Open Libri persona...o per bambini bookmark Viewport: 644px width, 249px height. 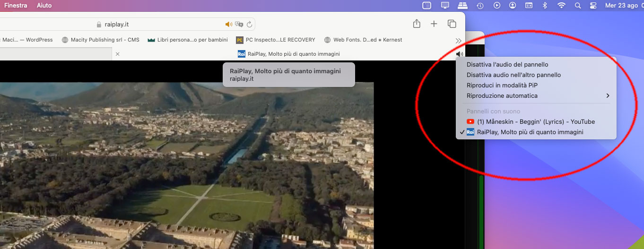188,40
